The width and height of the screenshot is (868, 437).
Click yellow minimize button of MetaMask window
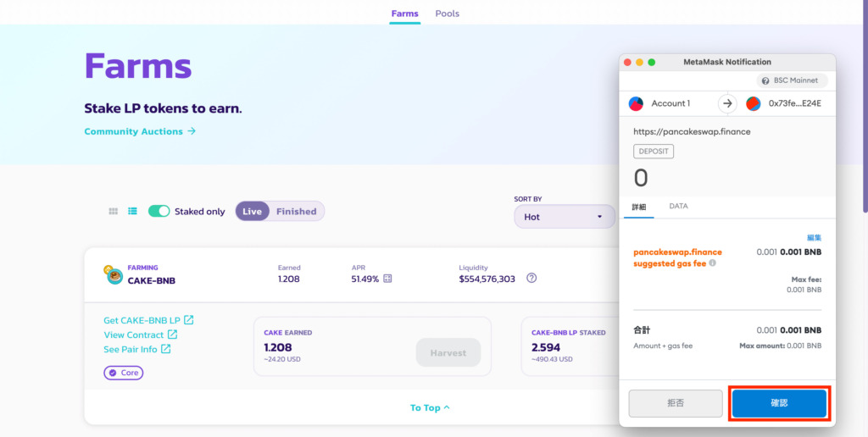[639, 63]
